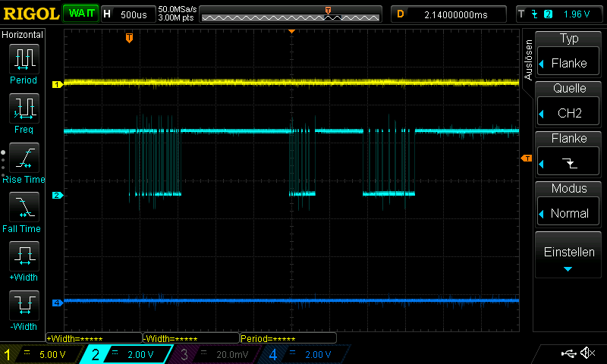This screenshot has height=364, width=607.
Task: Select the Period measurement icon
Action: tap(24, 59)
